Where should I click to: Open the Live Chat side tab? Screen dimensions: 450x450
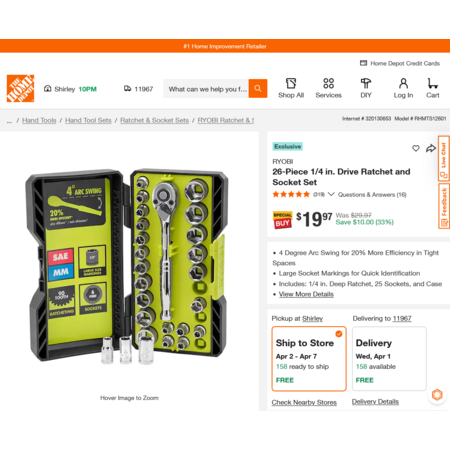(x=444, y=159)
